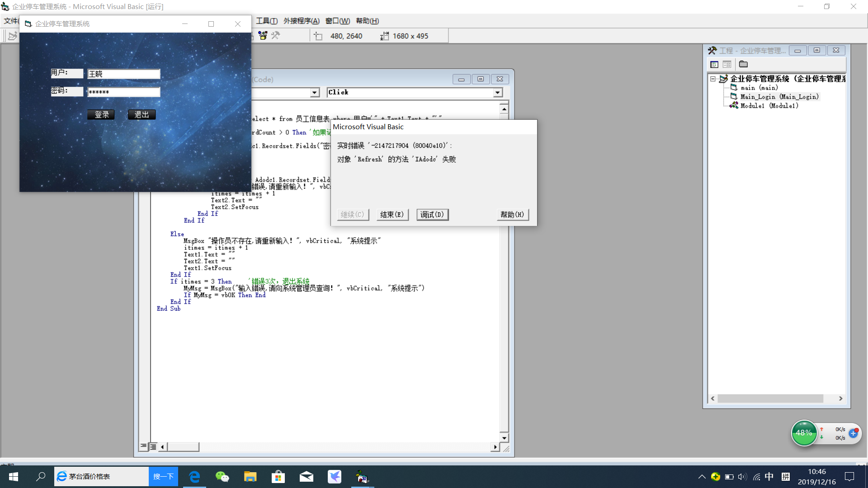Viewport: 868px width, 488px height.
Task: Minimize the code window
Action: click(461, 80)
